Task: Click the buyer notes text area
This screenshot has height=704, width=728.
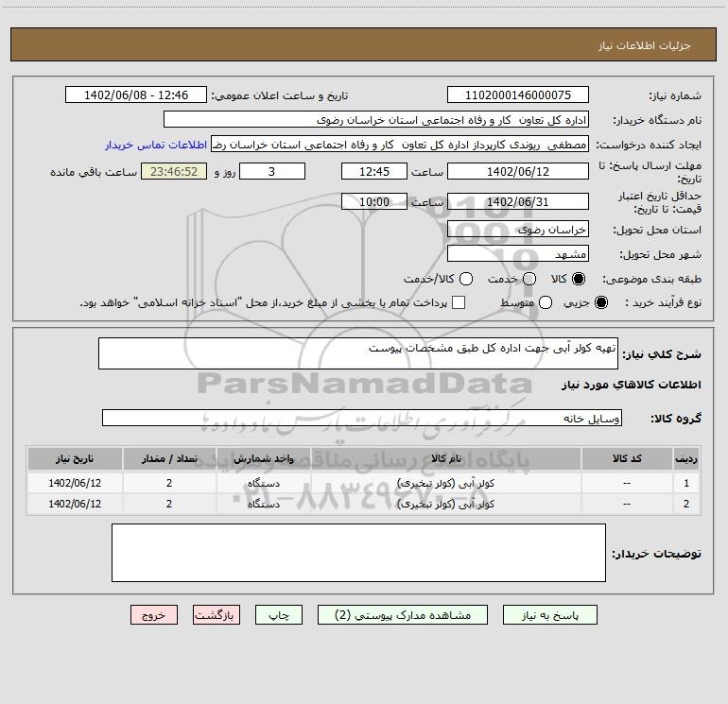Action: [x=358, y=552]
